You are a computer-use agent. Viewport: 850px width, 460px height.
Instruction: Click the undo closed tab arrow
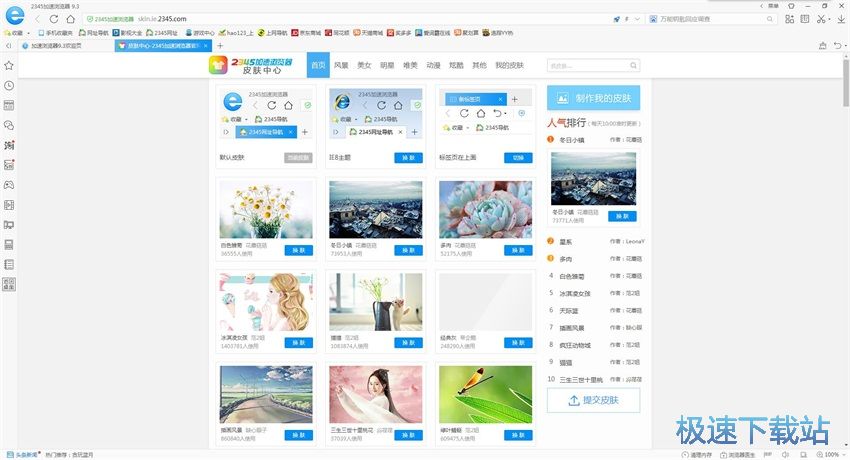(838, 46)
